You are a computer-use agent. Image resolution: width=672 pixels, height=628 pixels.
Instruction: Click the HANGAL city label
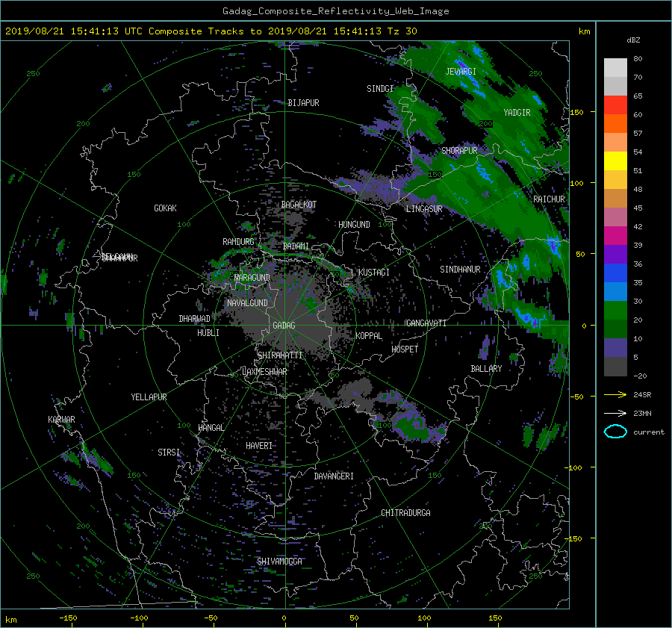tap(211, 428)
